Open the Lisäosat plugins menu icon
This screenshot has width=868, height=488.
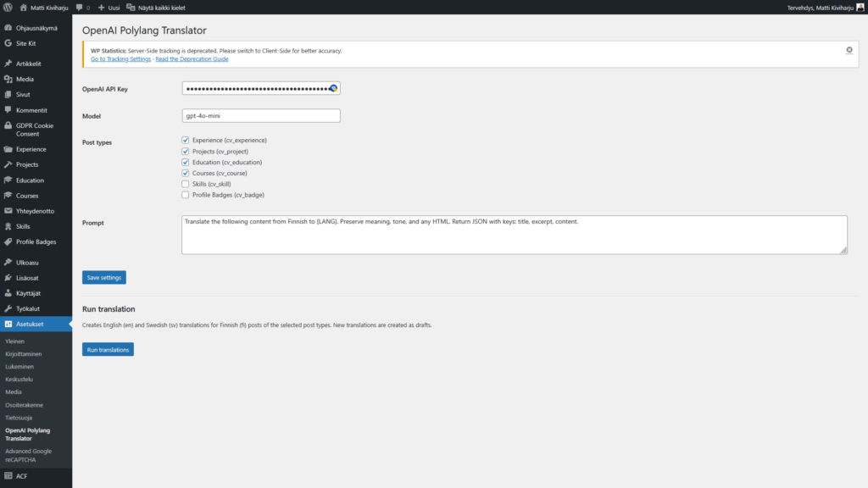coord(8,278)
